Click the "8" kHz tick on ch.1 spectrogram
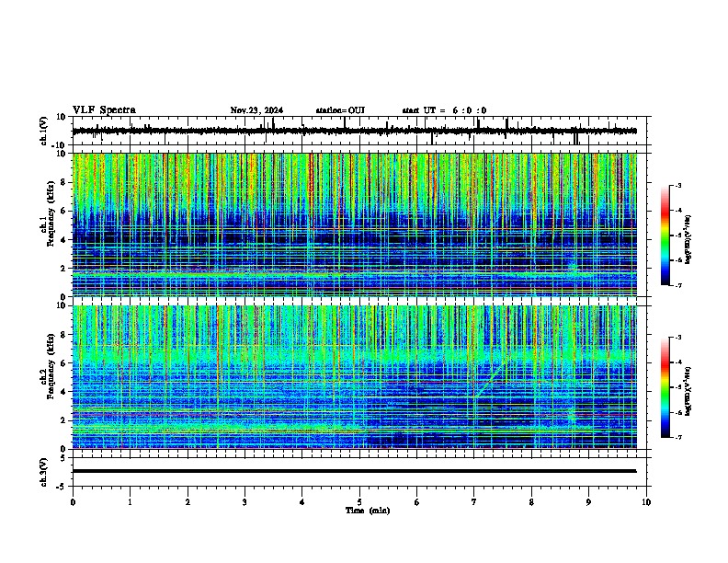The width and height of the screenshot is (728, 563). coord(64,182)
